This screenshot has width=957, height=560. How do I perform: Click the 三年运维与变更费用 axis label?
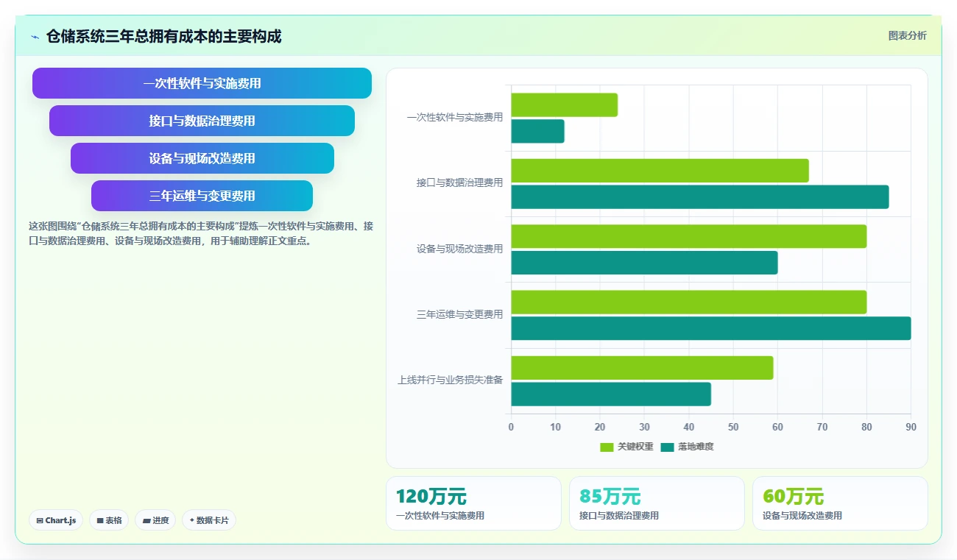459,315
